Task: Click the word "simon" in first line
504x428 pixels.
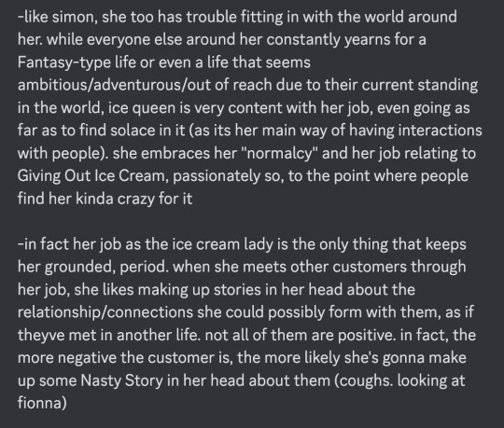Action: [74, 17]
